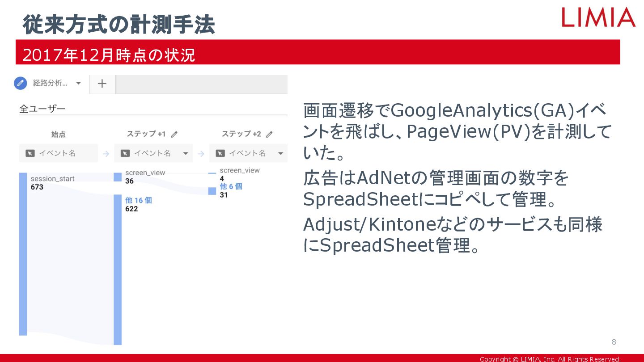Click the 従来方式の計測手法 title
644x362 pixels.
(x=119, y=24)
